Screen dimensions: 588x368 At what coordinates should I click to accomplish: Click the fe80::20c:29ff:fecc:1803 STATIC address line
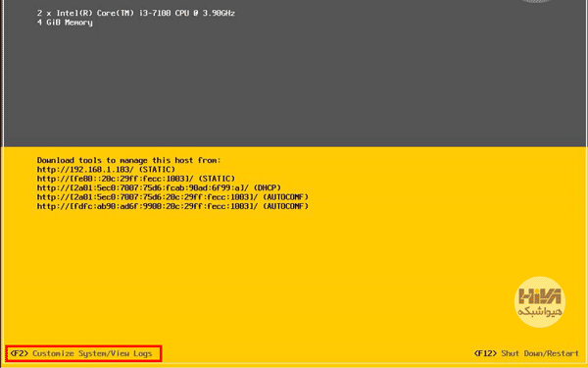tap(136, 179)
